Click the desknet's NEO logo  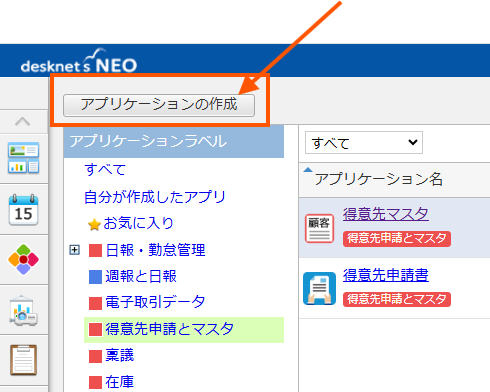[x=79, y=62]
